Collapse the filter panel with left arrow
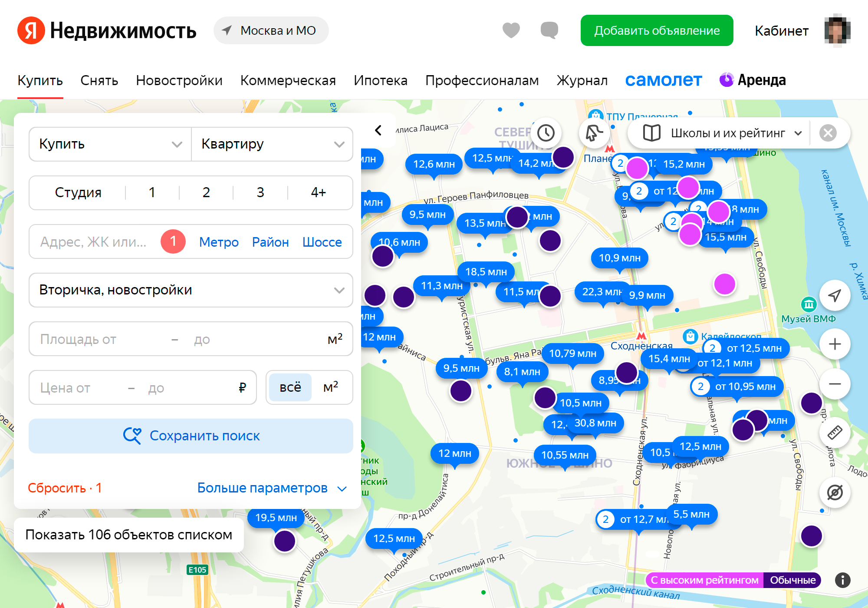This screenshot has height=608, width=868. tap(378, 130)
